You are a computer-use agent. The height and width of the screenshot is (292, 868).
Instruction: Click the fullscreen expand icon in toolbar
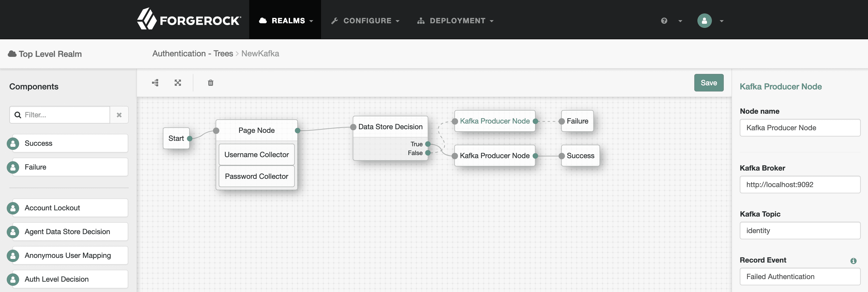pos(178,83)
